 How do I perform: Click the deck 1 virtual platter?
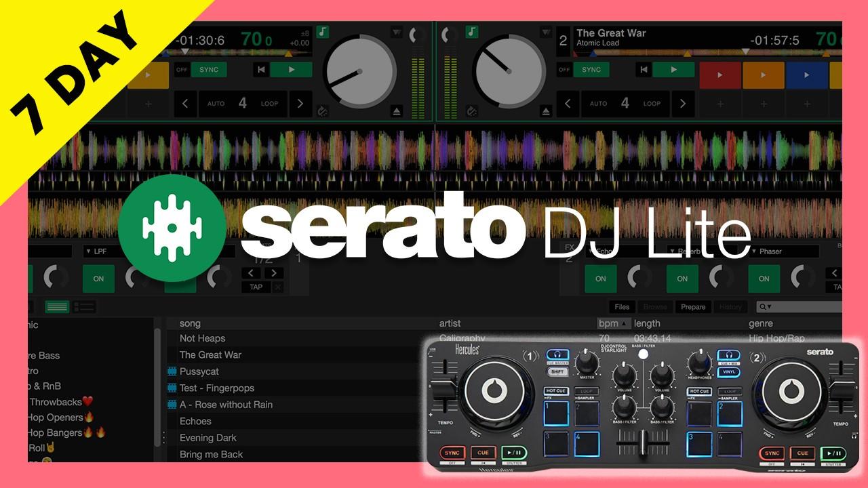[359, 71]
